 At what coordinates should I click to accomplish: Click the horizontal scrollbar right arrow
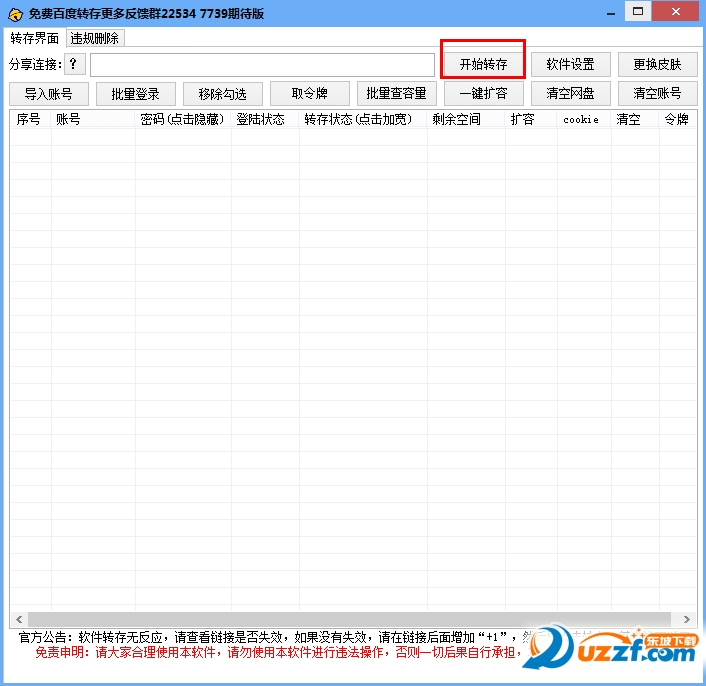[x=687, y=619]
